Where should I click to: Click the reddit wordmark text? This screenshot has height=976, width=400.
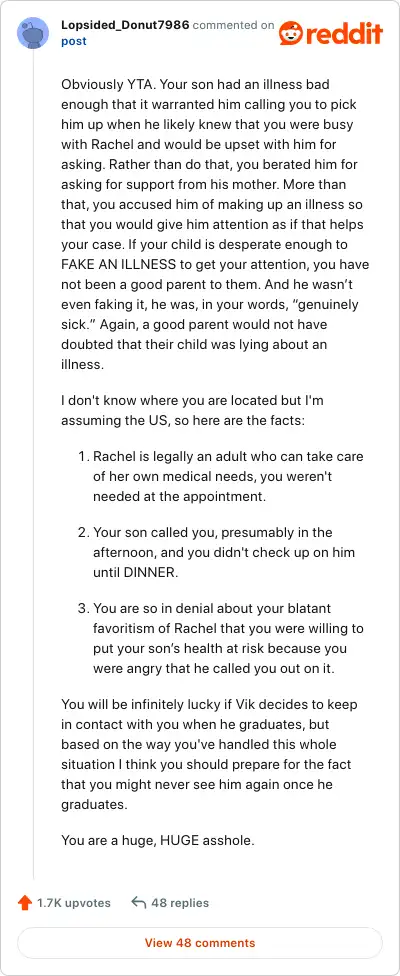342,33
